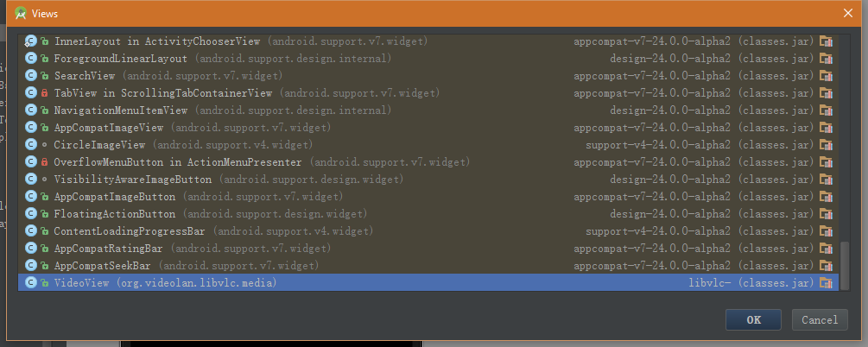Click appcompat-v7-24.0.0-alpha2 label in SearchView row

[652, 76]
